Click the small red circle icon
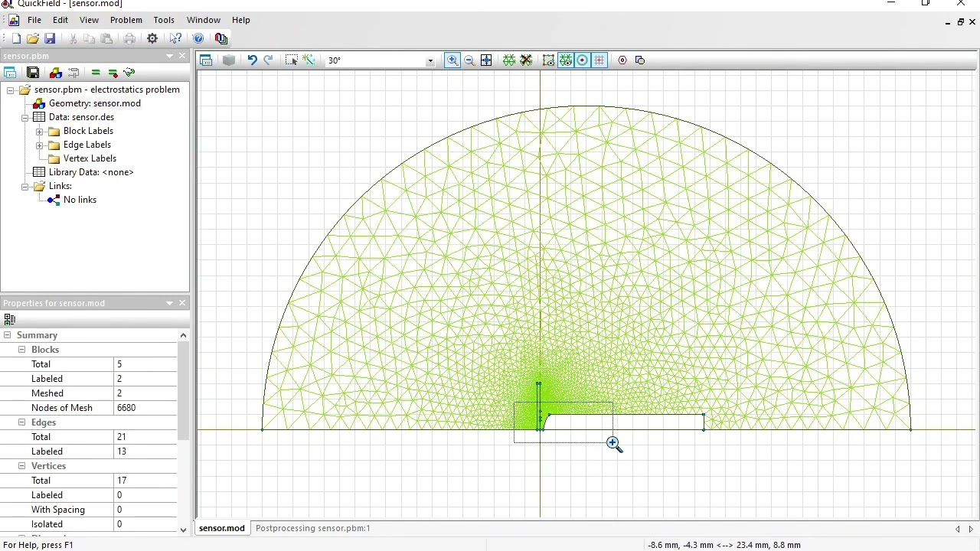This screenshot has width=980, height=551. (x=622, y=60)
